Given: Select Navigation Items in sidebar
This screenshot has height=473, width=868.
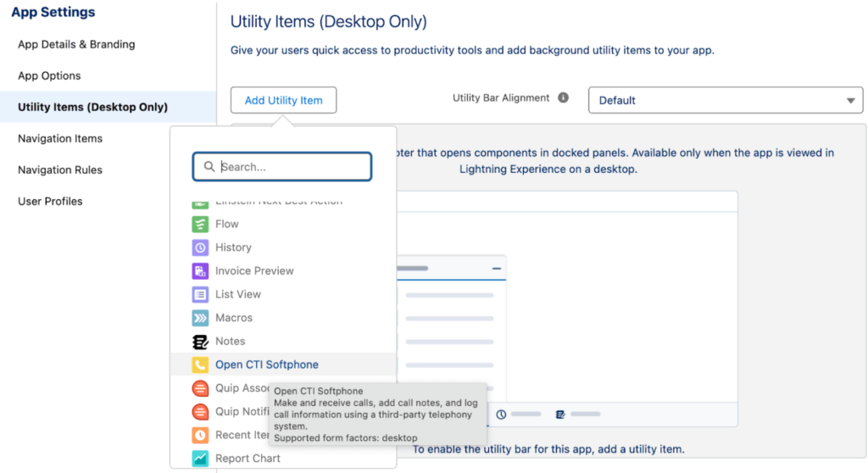Looking at the screenshot, I should 60,138.
